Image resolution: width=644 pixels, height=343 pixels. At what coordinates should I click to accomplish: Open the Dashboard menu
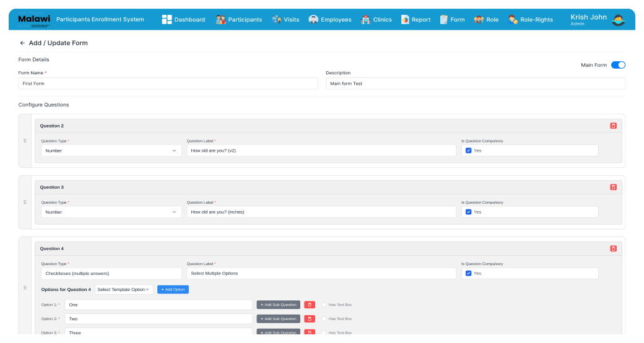[183, 19]
